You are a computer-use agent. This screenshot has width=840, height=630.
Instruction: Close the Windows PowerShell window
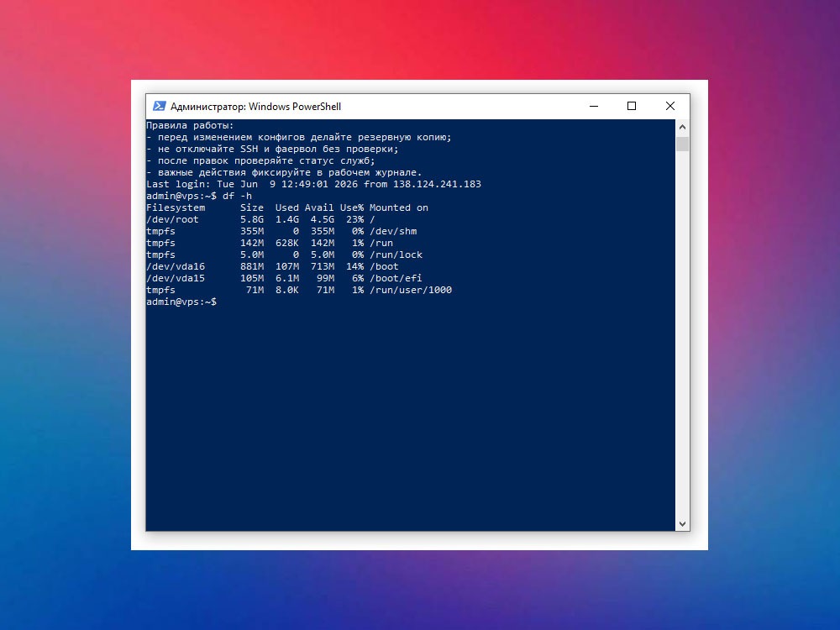(670, 106)
